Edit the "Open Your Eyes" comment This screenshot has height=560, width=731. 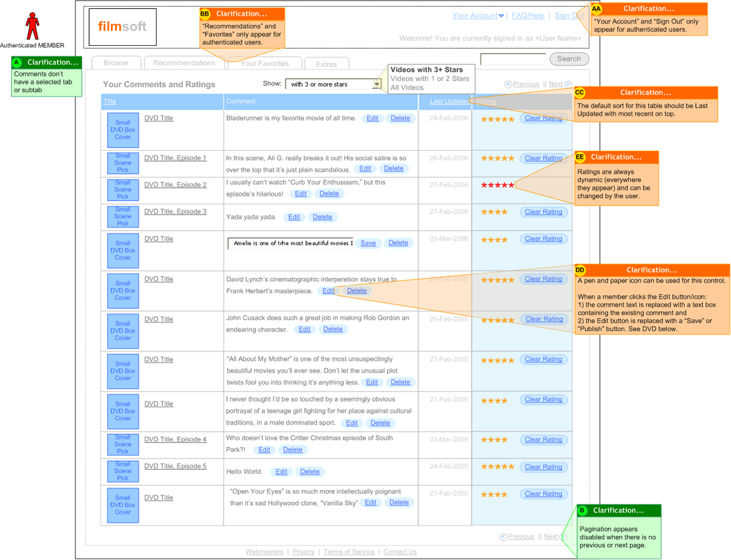(371, 503)
